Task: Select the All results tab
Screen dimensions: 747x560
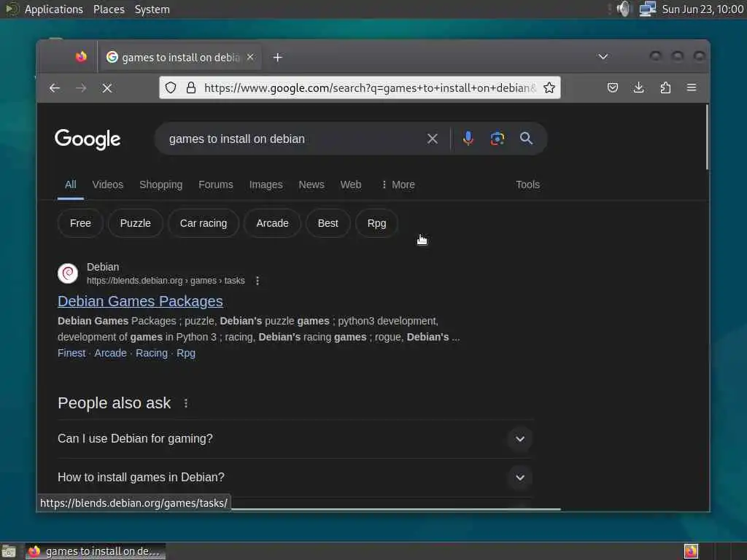Action: tap(71, 184)
